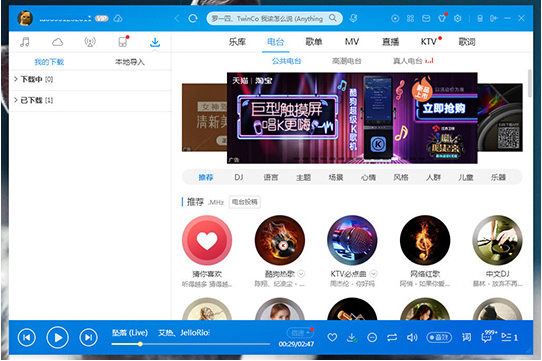This screenshot has width=542, height=361.
Task: Switch to the 电台 tab
Action: (x=275, y=42)
